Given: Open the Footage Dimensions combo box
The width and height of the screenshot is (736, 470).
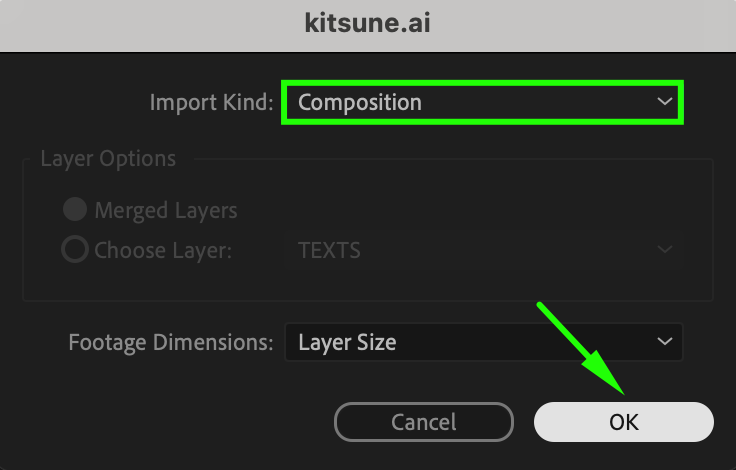Looking at the screenshot, I should (x=484, y=342).
